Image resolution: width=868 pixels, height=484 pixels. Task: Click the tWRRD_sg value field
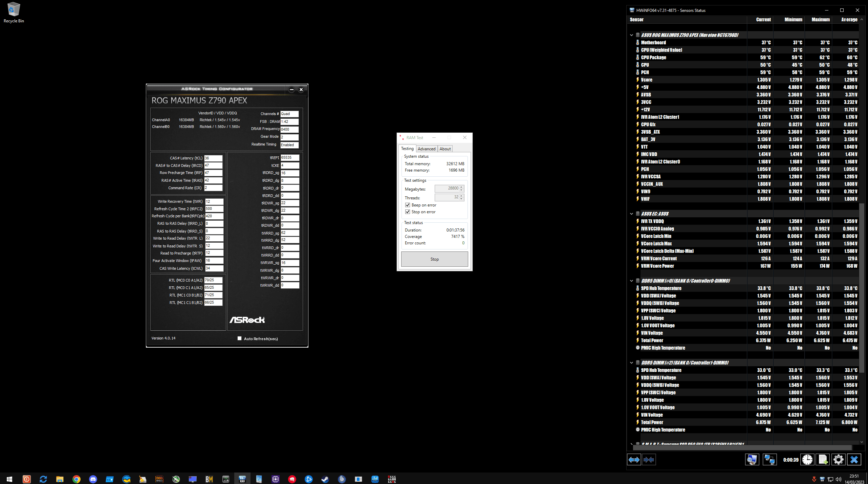click(290, 233)
